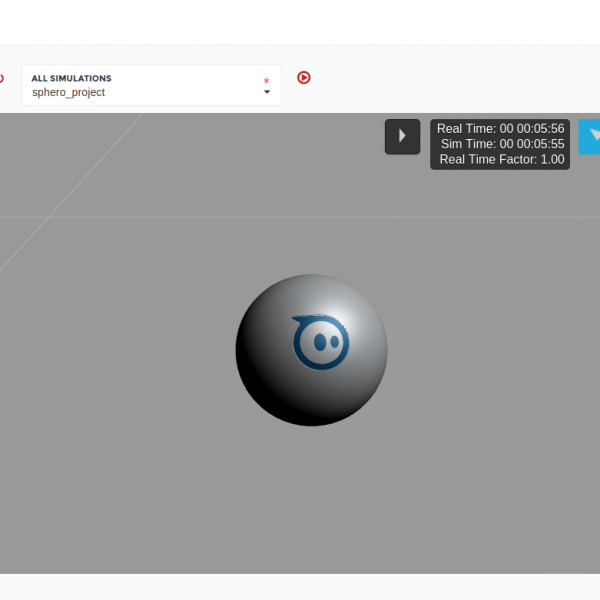Click the dark play button in Gazebo viewer
The width and height of the screenshot is (600, 600).
[402, 137]
